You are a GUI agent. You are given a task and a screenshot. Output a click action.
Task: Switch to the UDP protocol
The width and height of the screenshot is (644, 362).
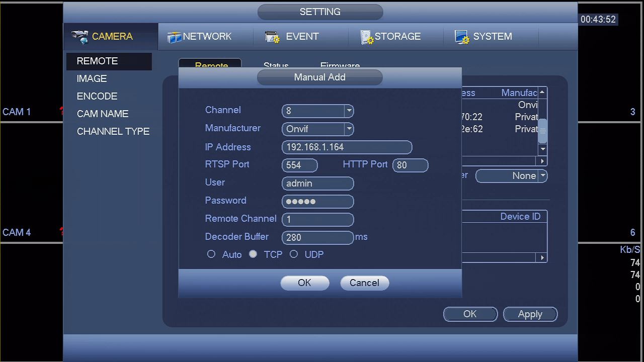coord(294,254)
